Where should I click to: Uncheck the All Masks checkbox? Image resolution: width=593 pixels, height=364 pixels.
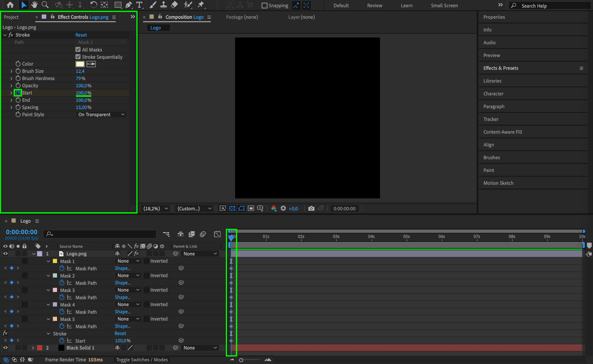[x=78, y=49]
